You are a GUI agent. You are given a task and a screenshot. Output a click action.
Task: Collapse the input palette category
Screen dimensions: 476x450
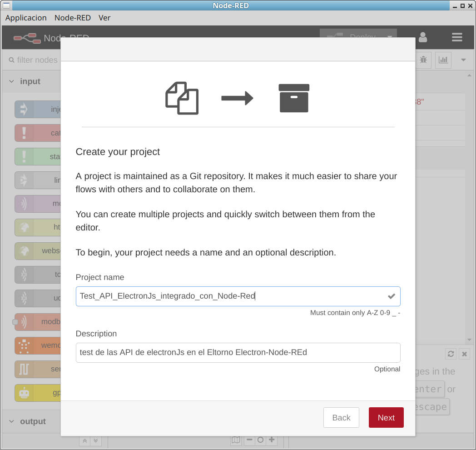pos(30,81)
